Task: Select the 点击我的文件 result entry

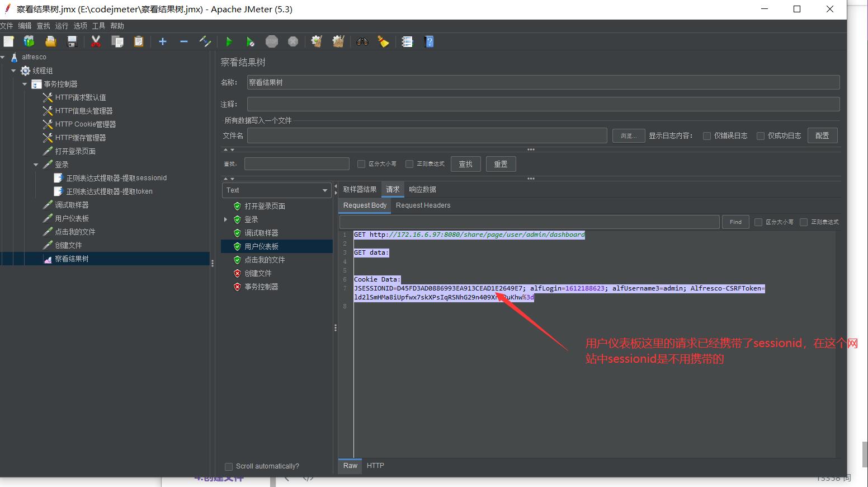Action: (264, 260)
